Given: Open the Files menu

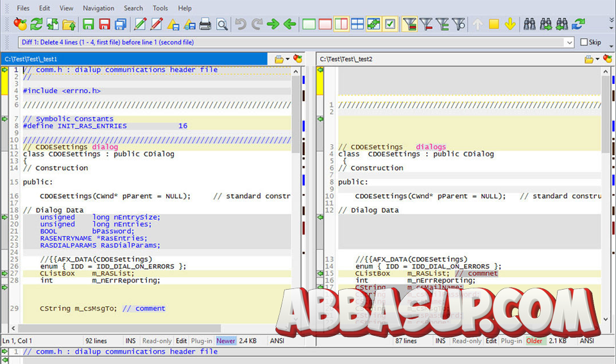Looking at the screenshot, I should [x=23, y=8].
